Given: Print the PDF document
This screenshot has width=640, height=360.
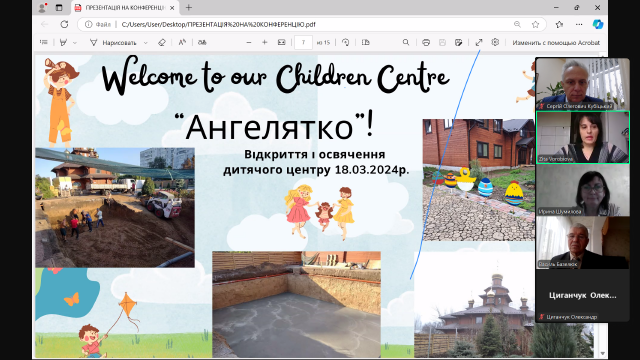Looking at the screenshot, I should [x=426, y=42].
